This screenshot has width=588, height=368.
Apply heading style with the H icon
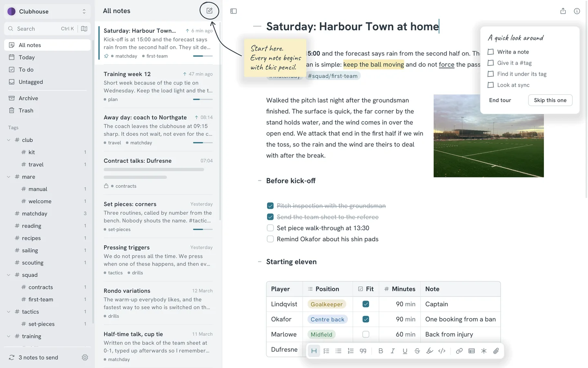(314, 351)
